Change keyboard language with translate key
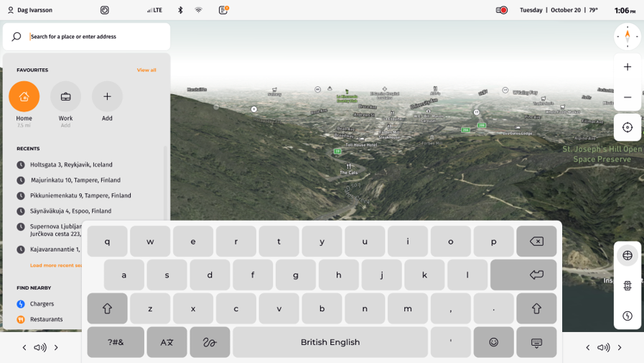This screenshot has width=644, height=363. tap(167, 342)
